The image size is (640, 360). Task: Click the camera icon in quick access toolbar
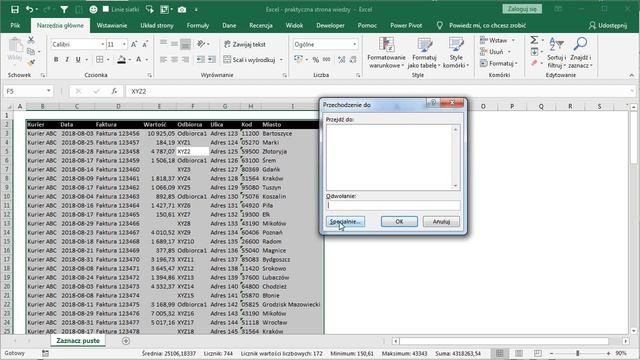[182, 9]
